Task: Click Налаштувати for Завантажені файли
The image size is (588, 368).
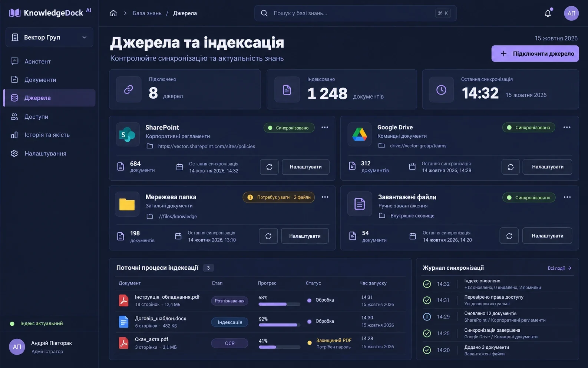Action: [547, 236]
